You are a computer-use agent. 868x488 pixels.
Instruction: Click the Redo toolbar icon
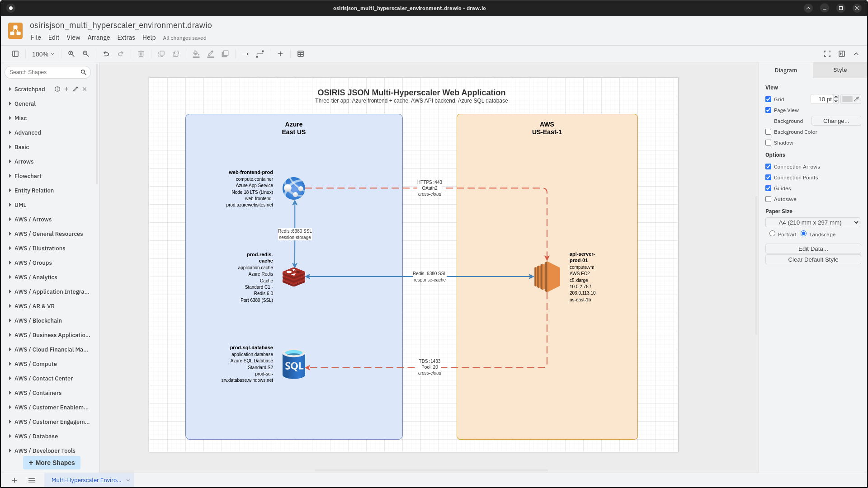(121, 54)
